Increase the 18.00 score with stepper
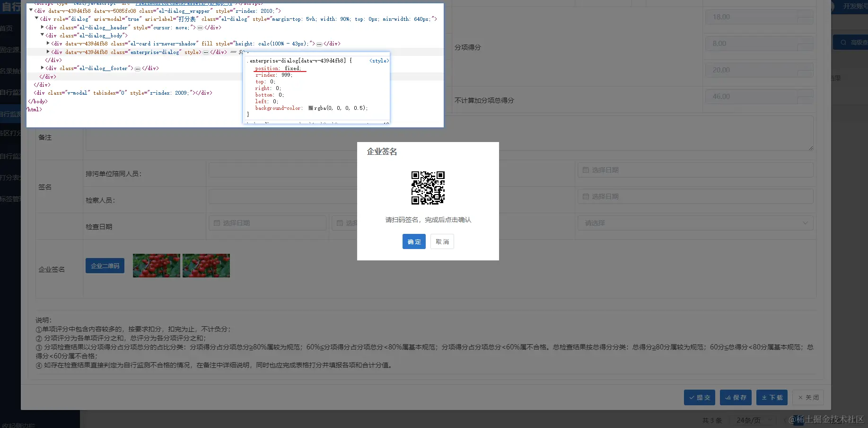868x428 pixels. (805, 13)
